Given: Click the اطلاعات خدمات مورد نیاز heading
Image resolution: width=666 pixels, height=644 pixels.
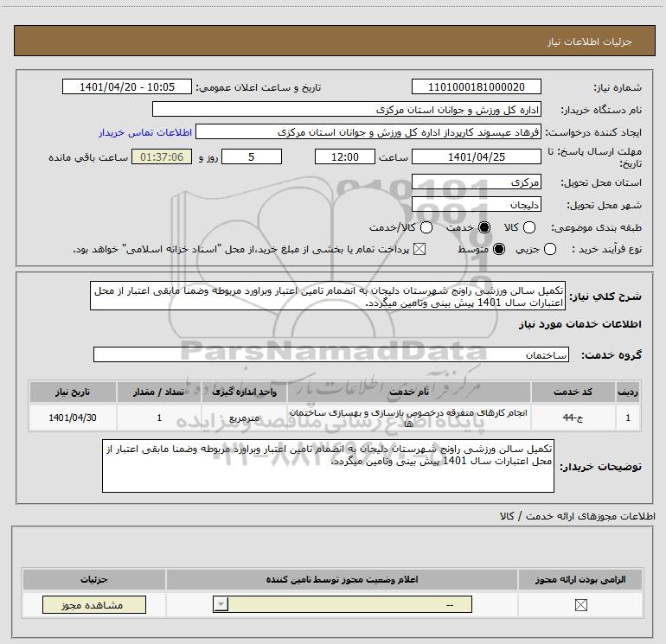Looking at the screenshot, I should pyautogui.click(x=580, y=324).
